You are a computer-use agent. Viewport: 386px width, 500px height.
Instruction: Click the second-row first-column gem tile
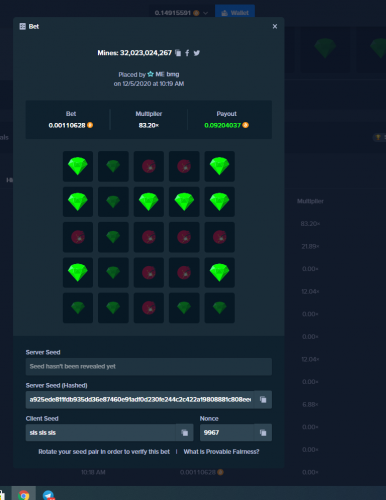(78, 202)
